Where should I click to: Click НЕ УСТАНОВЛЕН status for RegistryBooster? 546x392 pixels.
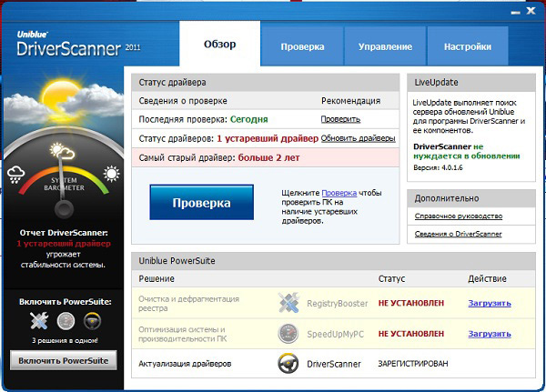point(411,303)
